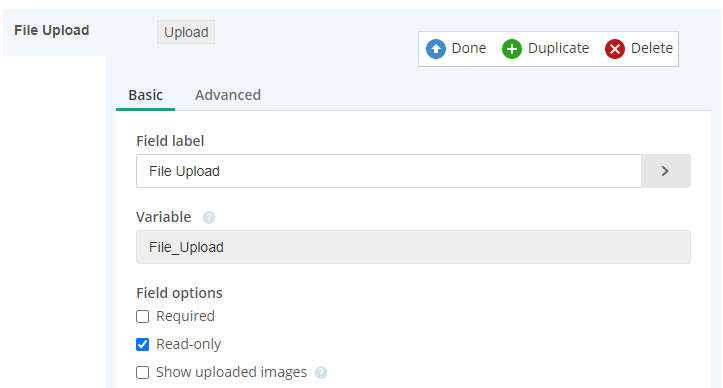Open help icon next to Show uploaded images
Screen dimensions: 723x388
point(321,372)
